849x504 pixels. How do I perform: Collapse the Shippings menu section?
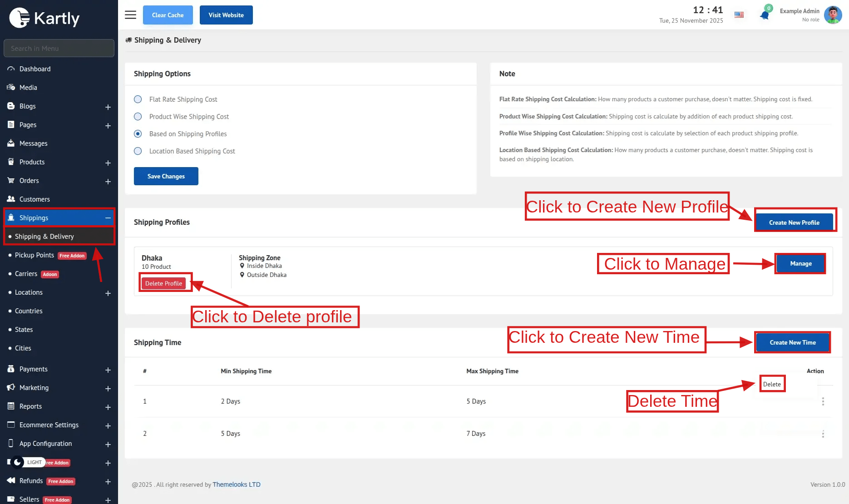(108, 218)
